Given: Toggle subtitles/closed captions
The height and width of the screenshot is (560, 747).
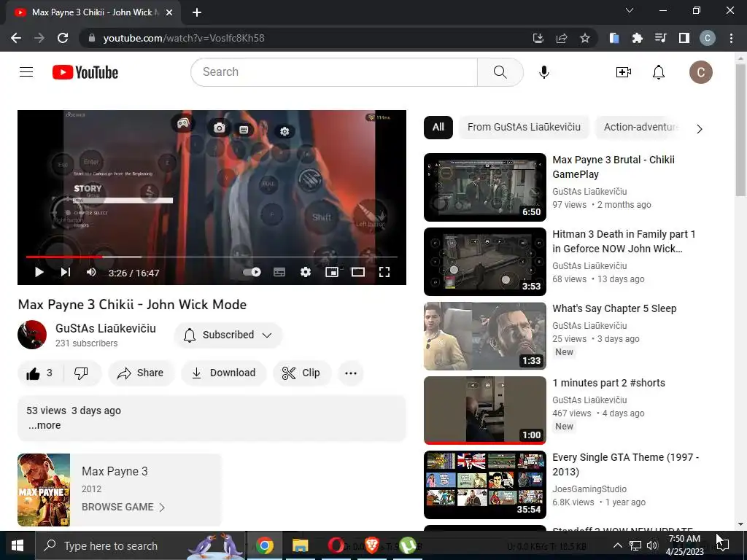Looking at the screenshot, I should (x=279, y=272).
